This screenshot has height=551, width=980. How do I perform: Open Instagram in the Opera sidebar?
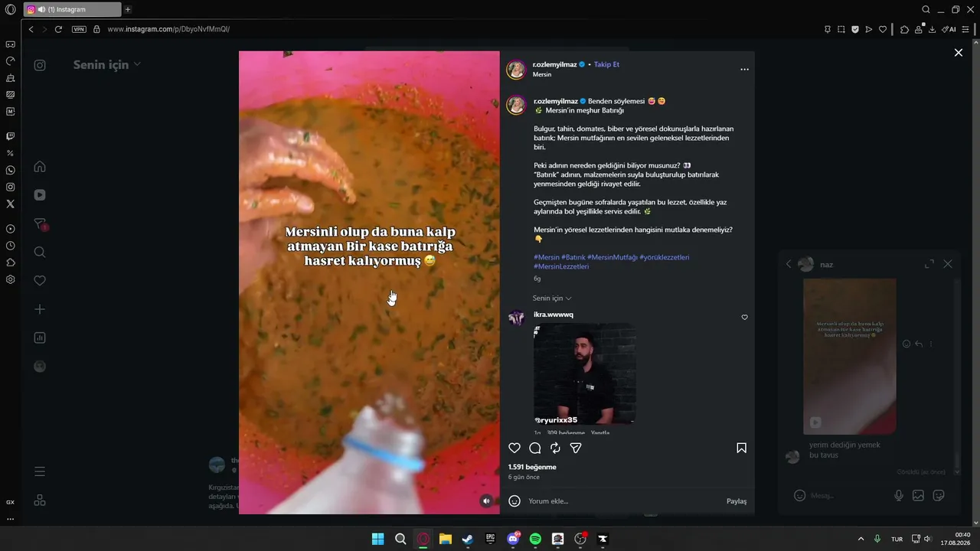click(x=10, y=187)
